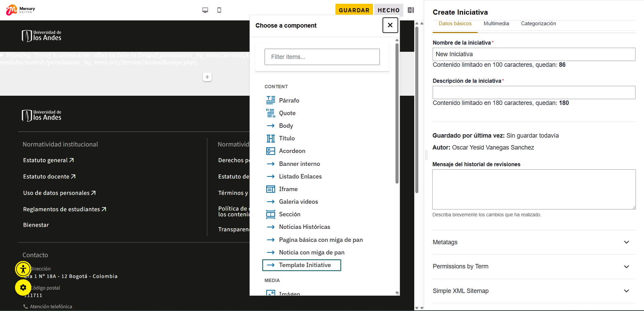Open the Multimedia tab
The height and width of the screenshot is (311, 644).
(x=496, y=24)
